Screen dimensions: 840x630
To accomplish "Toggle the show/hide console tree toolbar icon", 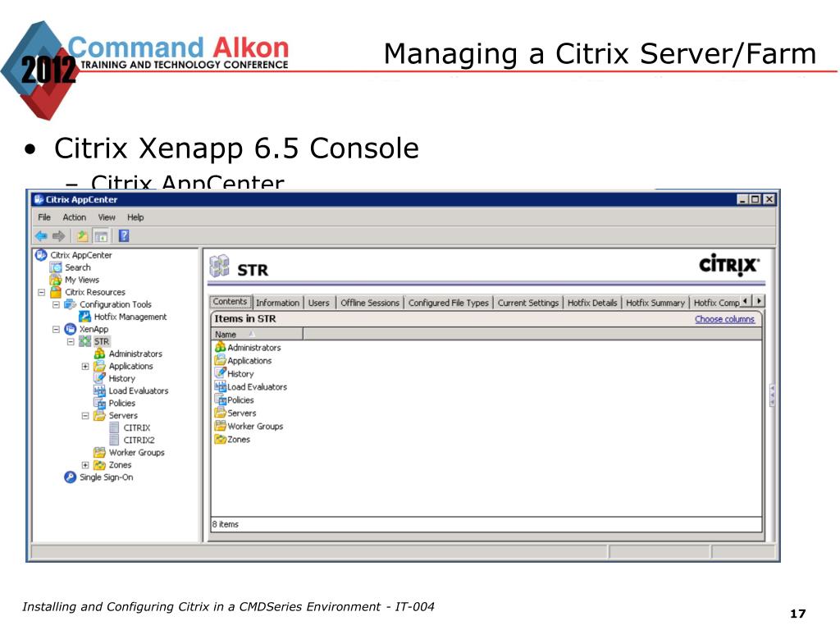I will [101, 235].
